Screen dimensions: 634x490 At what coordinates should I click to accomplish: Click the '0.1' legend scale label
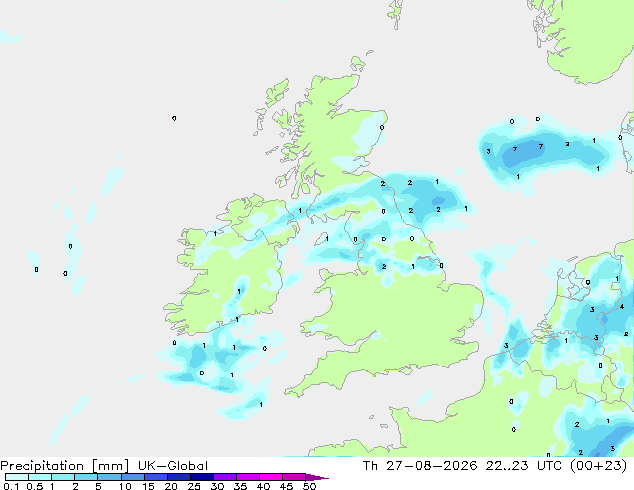pos(11,486)
